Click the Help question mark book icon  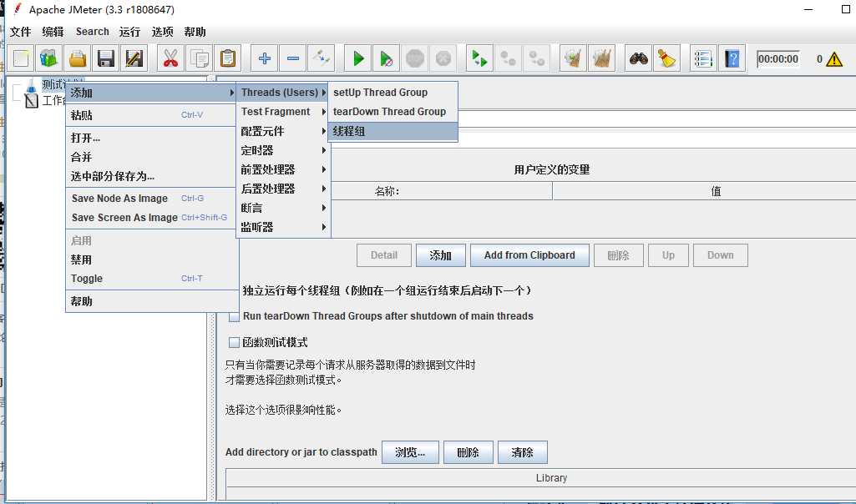pyautogui.click(x=732, y=58)
